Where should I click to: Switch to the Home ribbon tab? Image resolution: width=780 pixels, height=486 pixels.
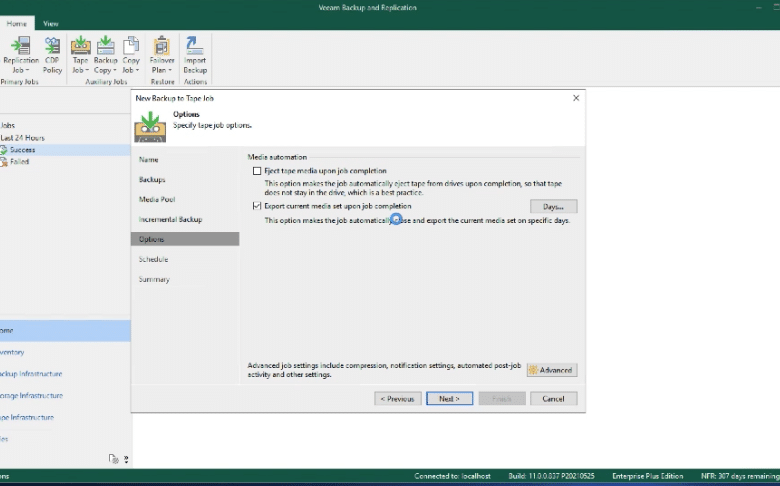17,23
